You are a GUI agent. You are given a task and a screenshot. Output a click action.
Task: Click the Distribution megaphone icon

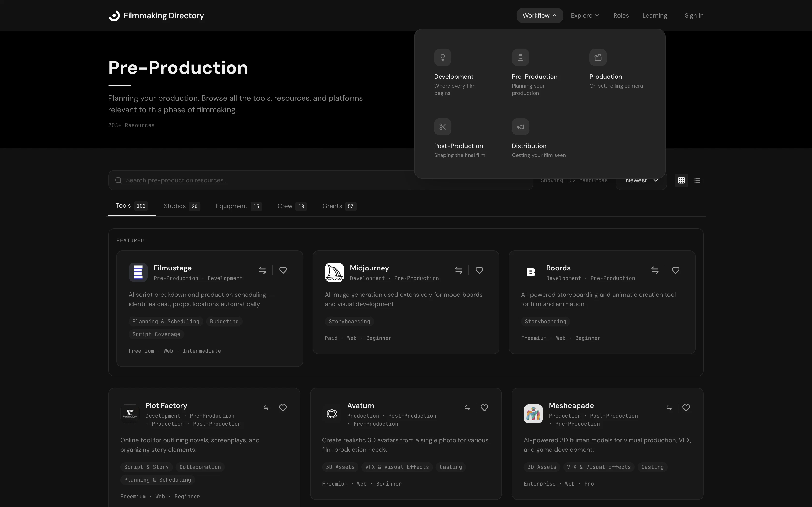point(520,127)
